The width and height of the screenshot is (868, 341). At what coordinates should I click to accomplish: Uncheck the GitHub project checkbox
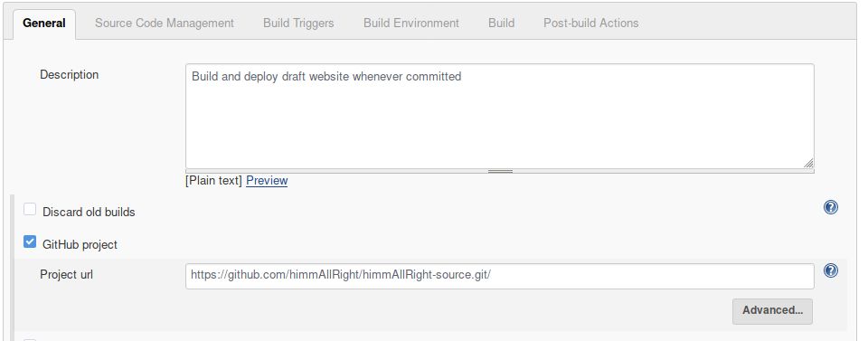[30, 242]
